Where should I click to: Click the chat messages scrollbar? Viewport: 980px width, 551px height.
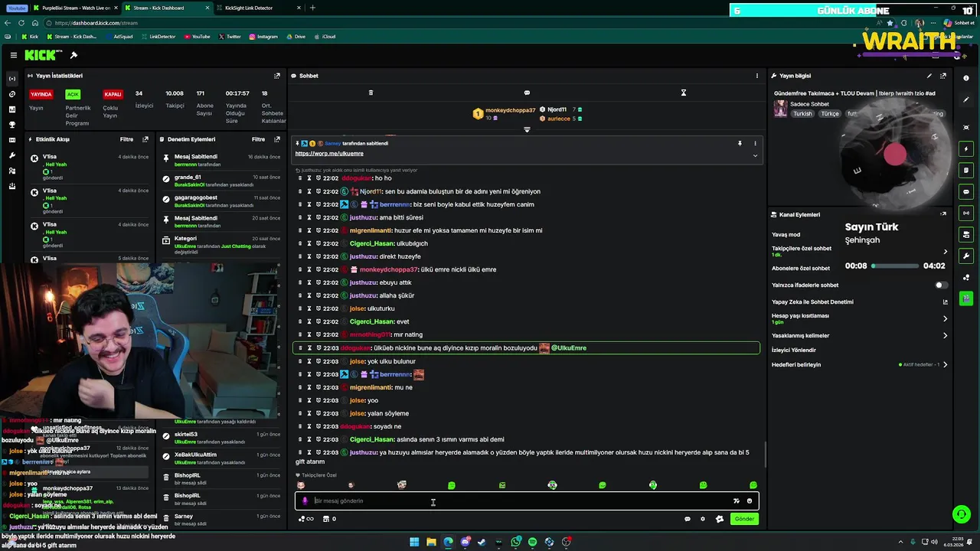click(764, 453)
